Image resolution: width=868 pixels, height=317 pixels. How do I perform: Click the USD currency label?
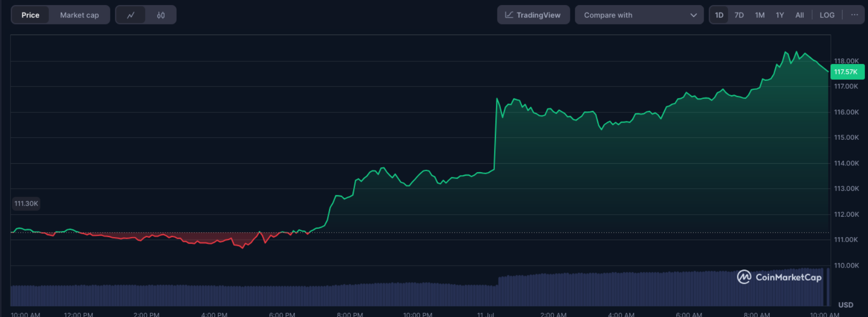click(846, 305)
